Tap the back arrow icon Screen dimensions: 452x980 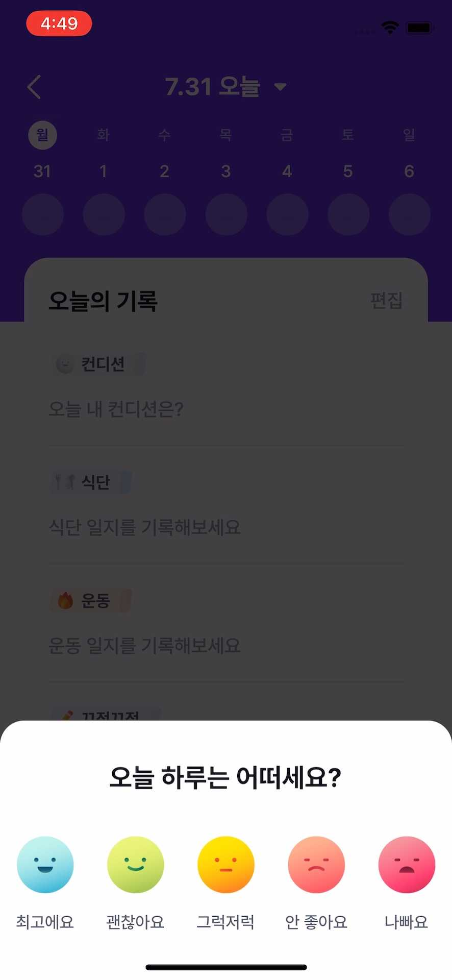(x=34, y=87)
